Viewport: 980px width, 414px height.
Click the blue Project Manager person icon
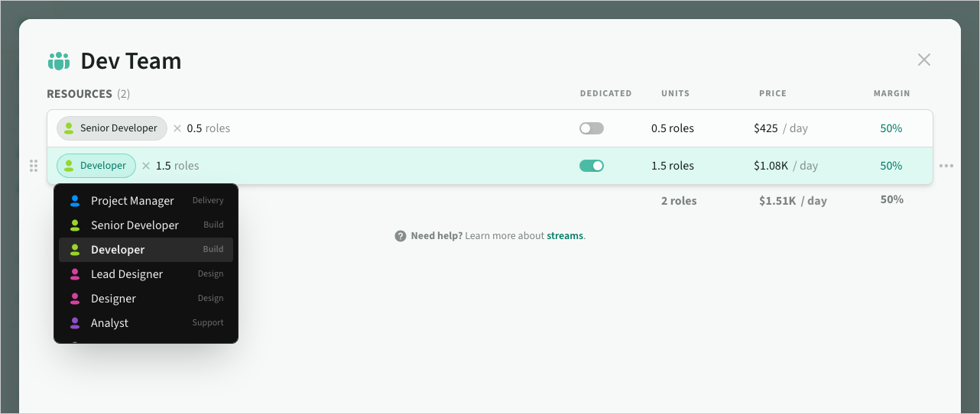75,201
